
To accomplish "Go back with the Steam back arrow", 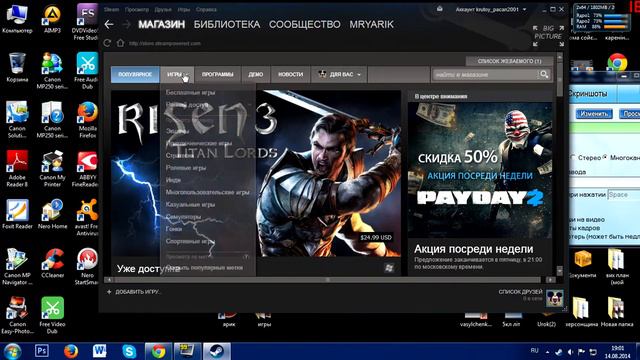I will tap(109, 24).
